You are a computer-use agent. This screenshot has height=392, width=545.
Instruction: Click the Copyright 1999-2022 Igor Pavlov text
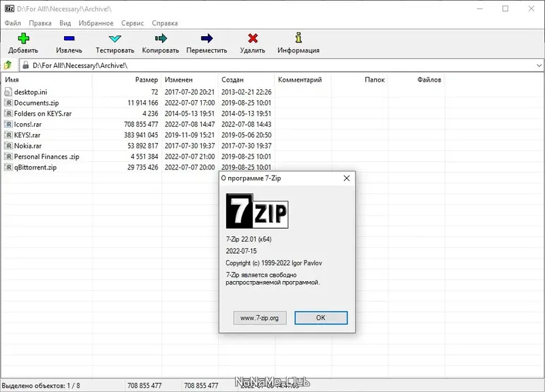point(274,263)
